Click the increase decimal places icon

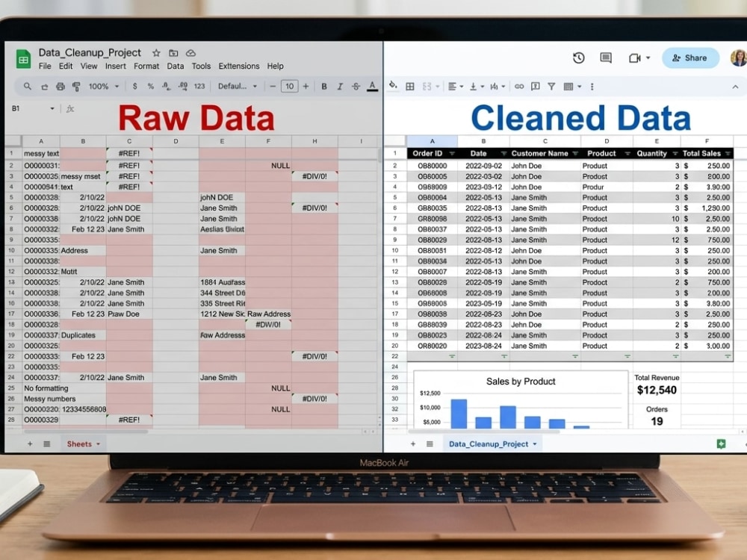coord(182,86)
